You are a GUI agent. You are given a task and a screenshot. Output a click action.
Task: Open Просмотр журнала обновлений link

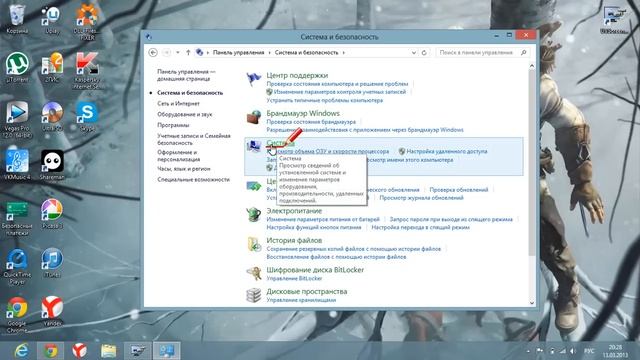click(421, 198)
